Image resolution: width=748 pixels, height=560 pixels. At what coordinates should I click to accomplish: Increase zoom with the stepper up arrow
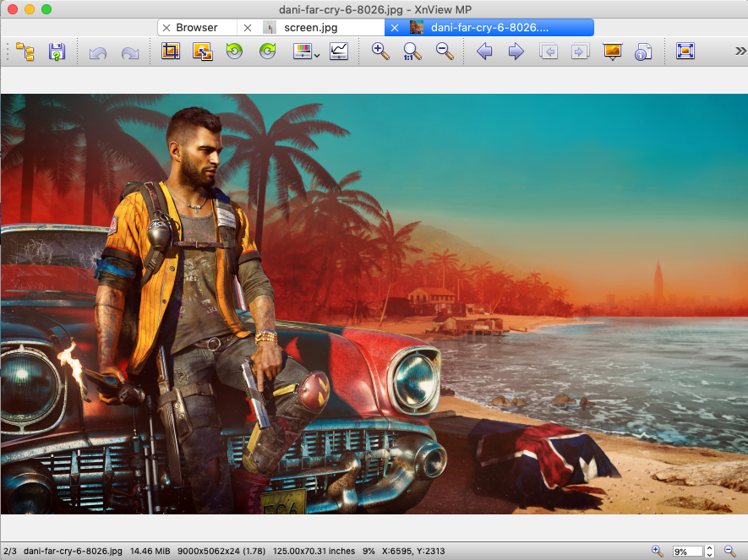coord(709,548)
